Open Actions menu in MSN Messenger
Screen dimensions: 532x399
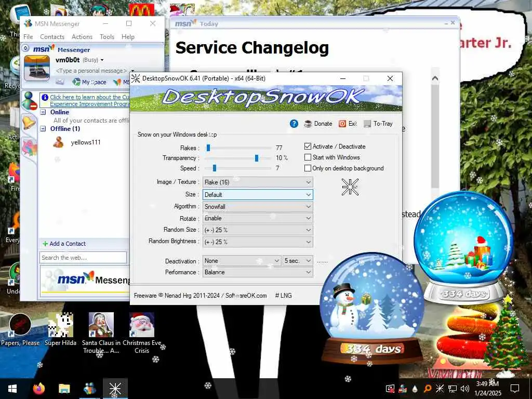point(82,37)
